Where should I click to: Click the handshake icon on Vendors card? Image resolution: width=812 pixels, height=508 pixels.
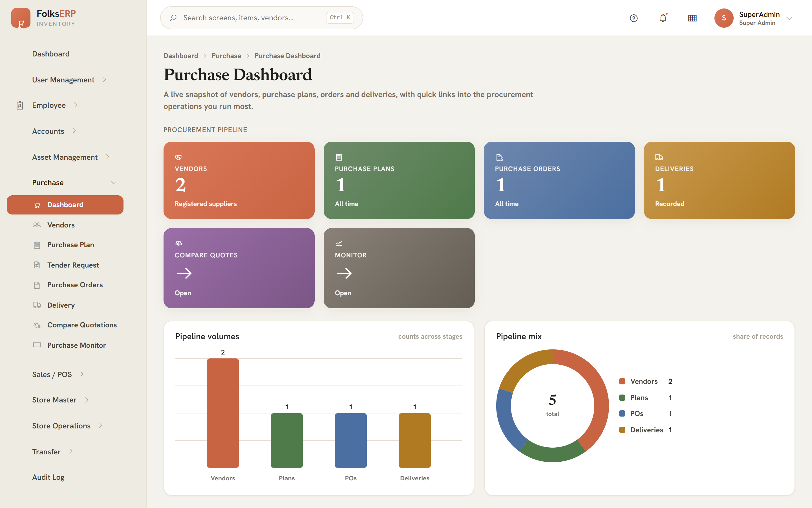[178, 157]
